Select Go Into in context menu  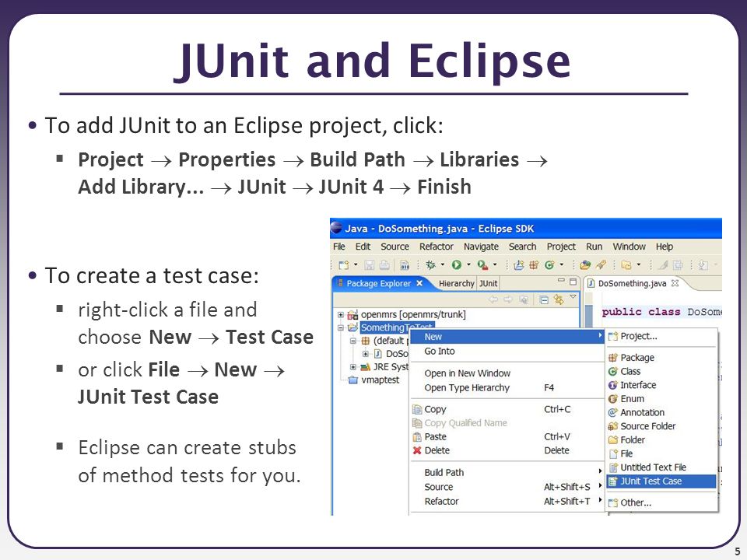(507, 352)
